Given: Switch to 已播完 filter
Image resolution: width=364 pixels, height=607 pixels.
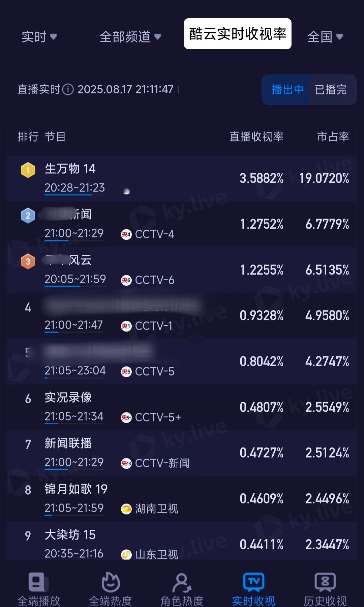Looking at the screenshot, I should pyautogui.click(x=331, y=89).
